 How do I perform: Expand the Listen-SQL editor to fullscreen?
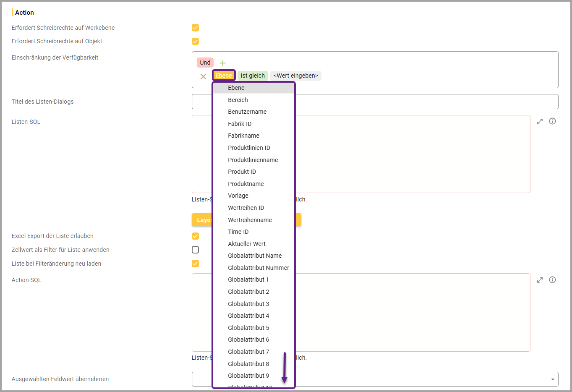coord(540,121)
